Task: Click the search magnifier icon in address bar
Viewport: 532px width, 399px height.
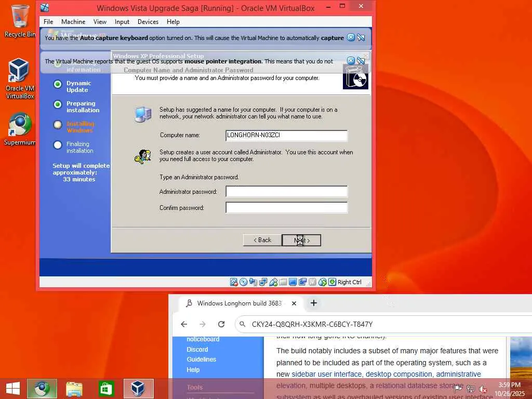Action: (x=242, y=324)
